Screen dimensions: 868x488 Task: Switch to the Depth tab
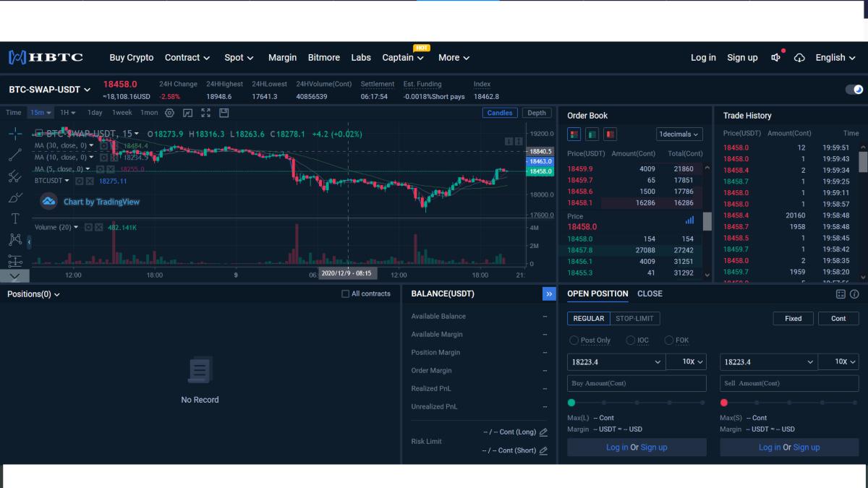click(x=537, y=113)
